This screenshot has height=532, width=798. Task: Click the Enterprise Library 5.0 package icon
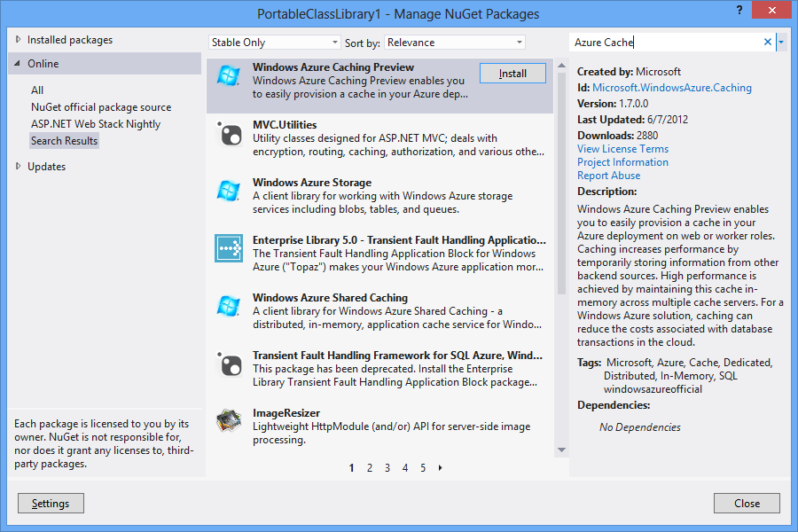click(228, 250)
